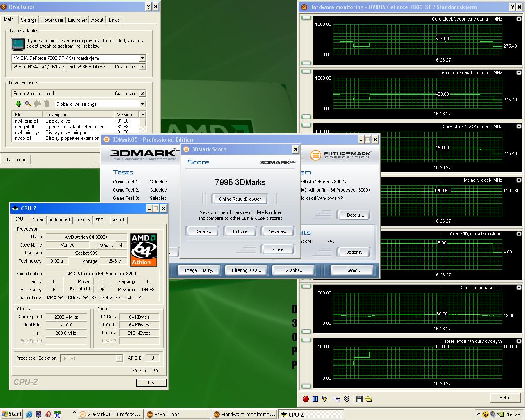The image size is (525, 420).
Task: Open the SPD tab in CPU-Z
Action: pos(100,220)
